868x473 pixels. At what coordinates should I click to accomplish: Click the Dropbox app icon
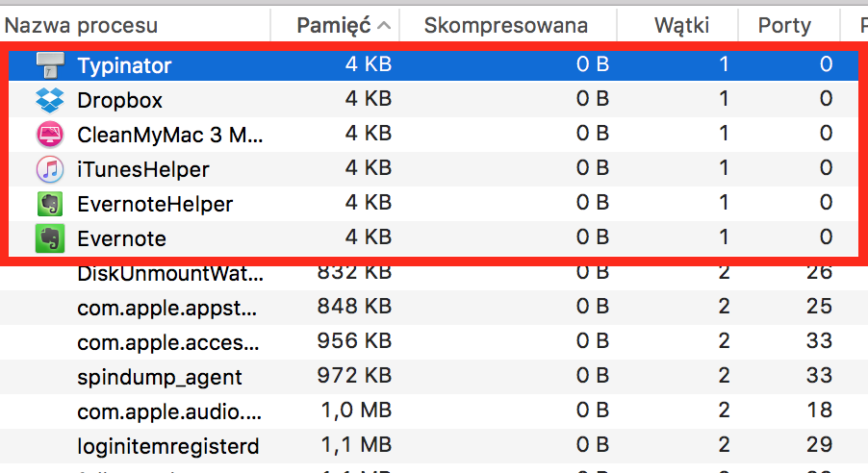[x=50, y=100]
